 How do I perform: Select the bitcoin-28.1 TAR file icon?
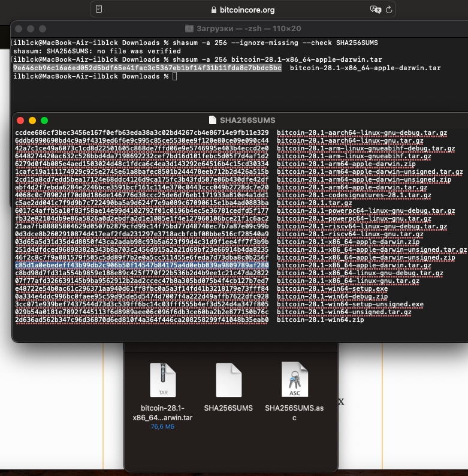click(x=163, y=379)
